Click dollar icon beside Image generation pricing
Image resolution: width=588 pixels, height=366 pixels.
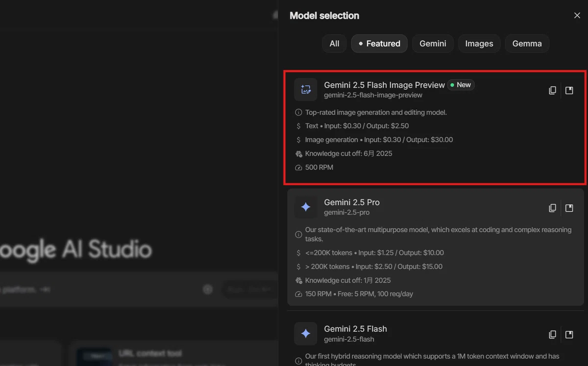(x=298, y=140)
